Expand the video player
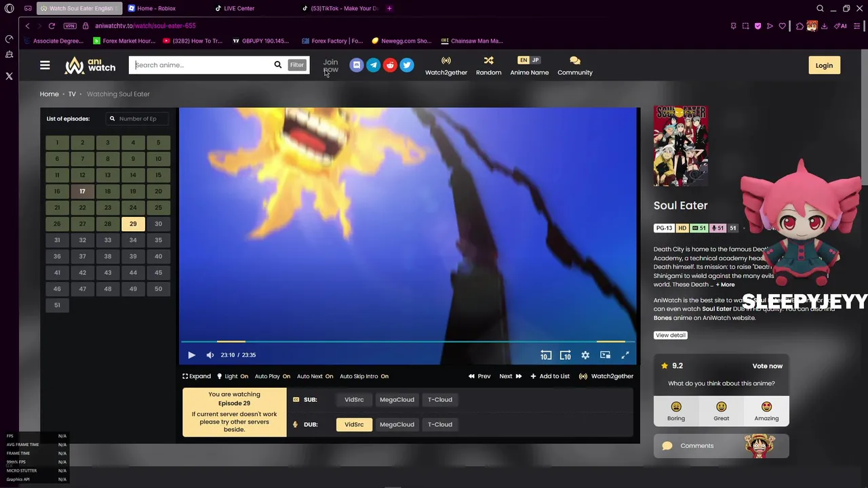This screenshot has height=488, width=868. [197, 376]
